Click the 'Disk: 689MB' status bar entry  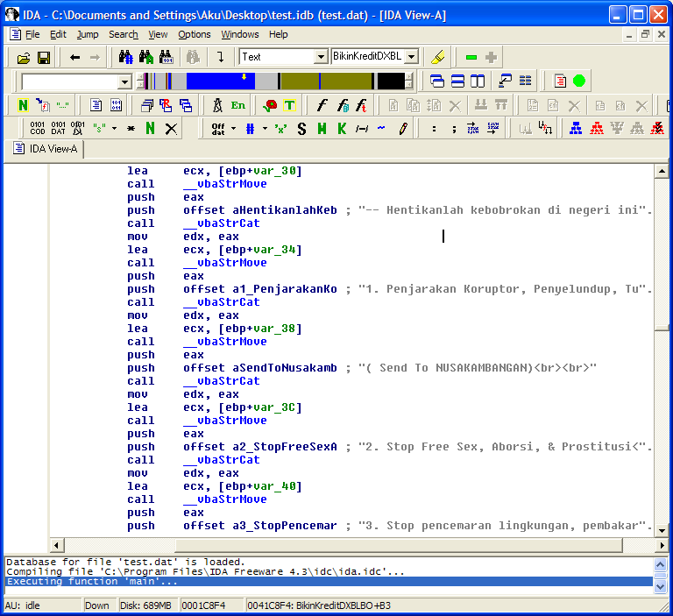(145, 605)
